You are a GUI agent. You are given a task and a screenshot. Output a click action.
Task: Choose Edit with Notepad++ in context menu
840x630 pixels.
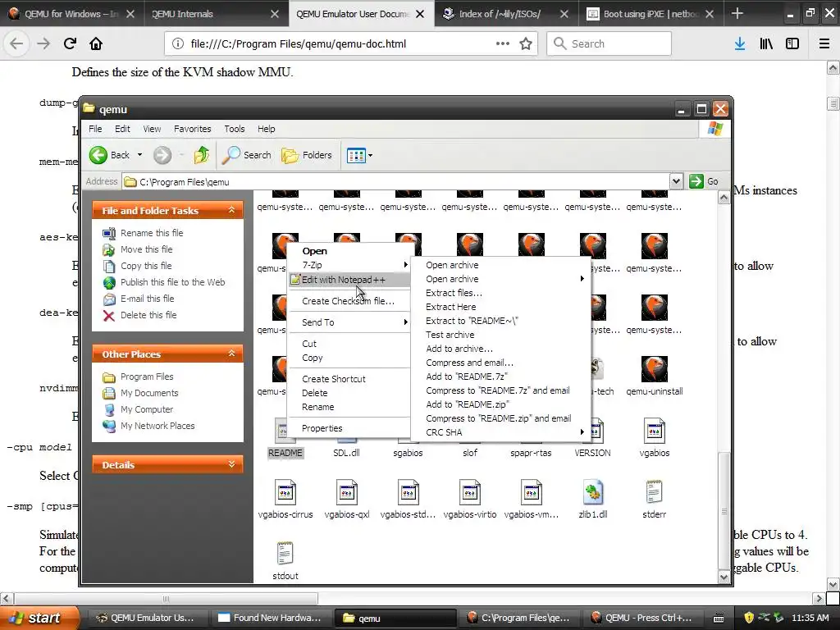tap(349, 280)
